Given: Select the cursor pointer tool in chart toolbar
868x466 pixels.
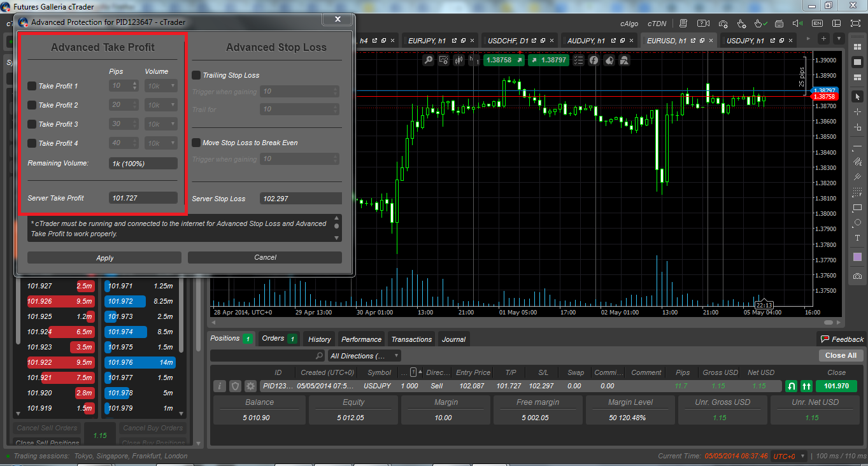Looking at the screenshot, I should [x=857, y=97].
